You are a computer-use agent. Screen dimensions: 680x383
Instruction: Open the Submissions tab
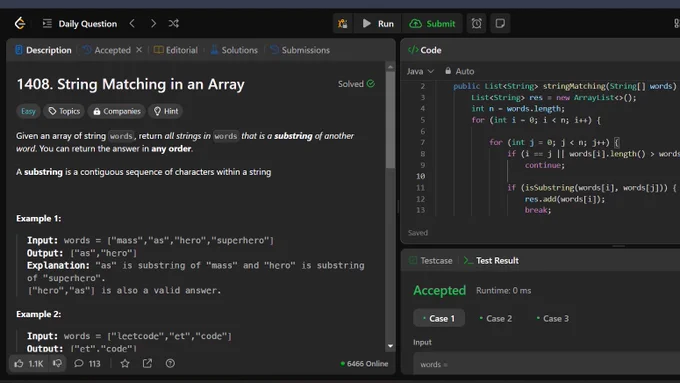(x=300, y=50)
